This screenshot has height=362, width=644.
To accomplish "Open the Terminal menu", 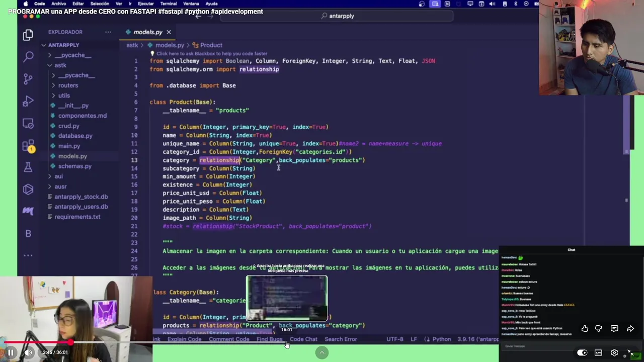I will (x=169, y=4).
